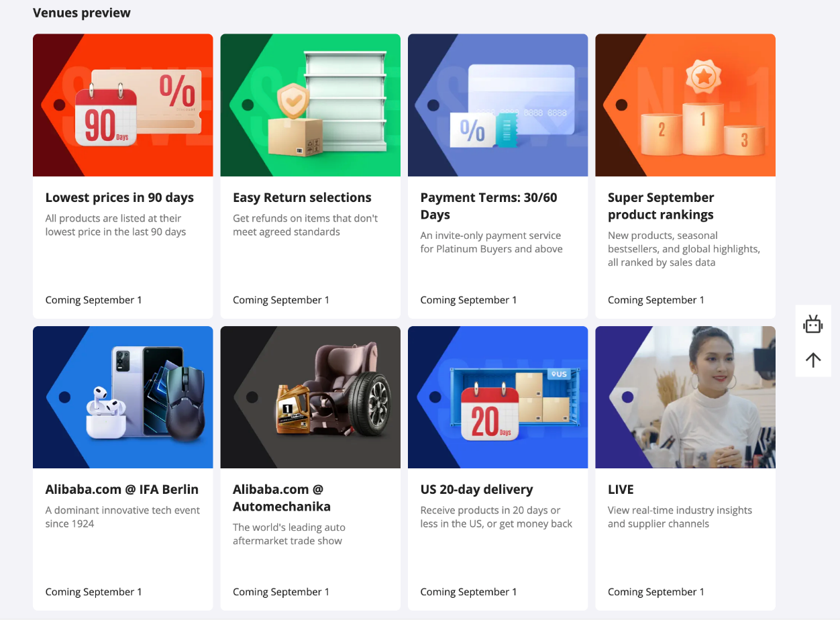Select the rankings podium image
Image resolution: width=840 pixels, height=620 pixels.
686,105
